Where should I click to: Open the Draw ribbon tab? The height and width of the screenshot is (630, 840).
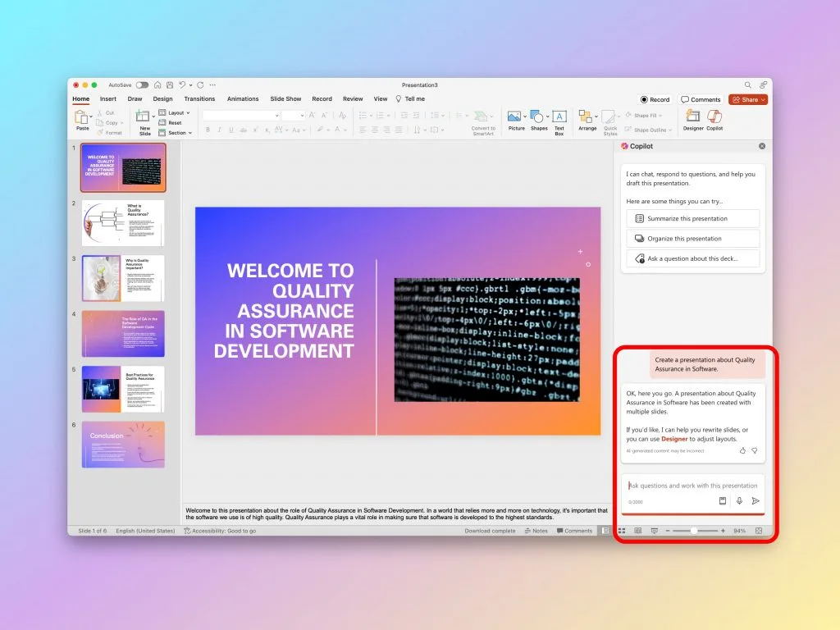click(135, 99)
